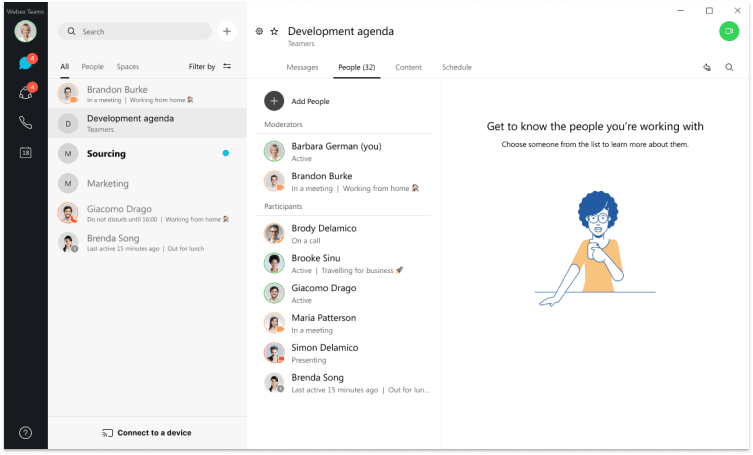Click Simon Delamico's presenting avatar
The image size is (753, 455).
(274, 353)
